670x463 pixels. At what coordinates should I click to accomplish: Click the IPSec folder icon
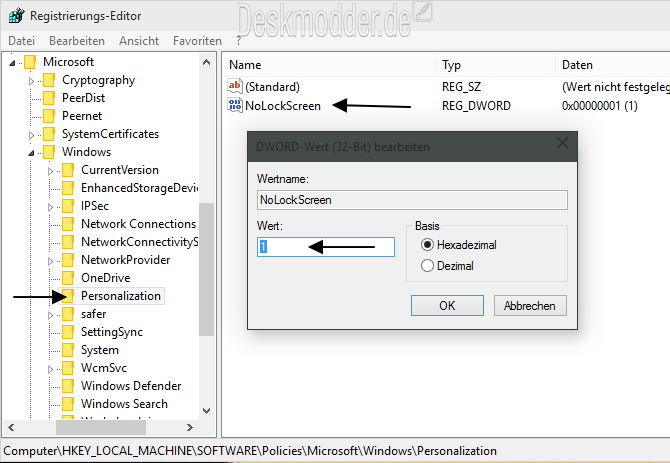68,206
